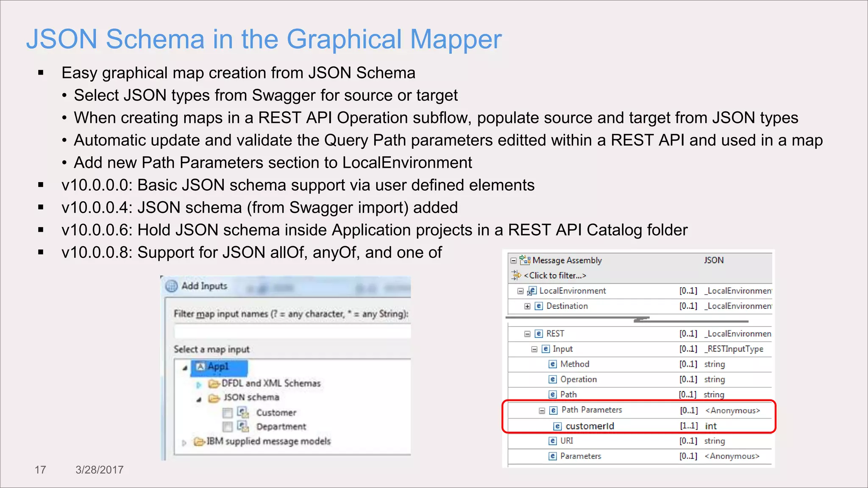The height and width of the screenshot is (488, 868).
Task: Click the Select a map input label
Action: [x=211, y=349]
